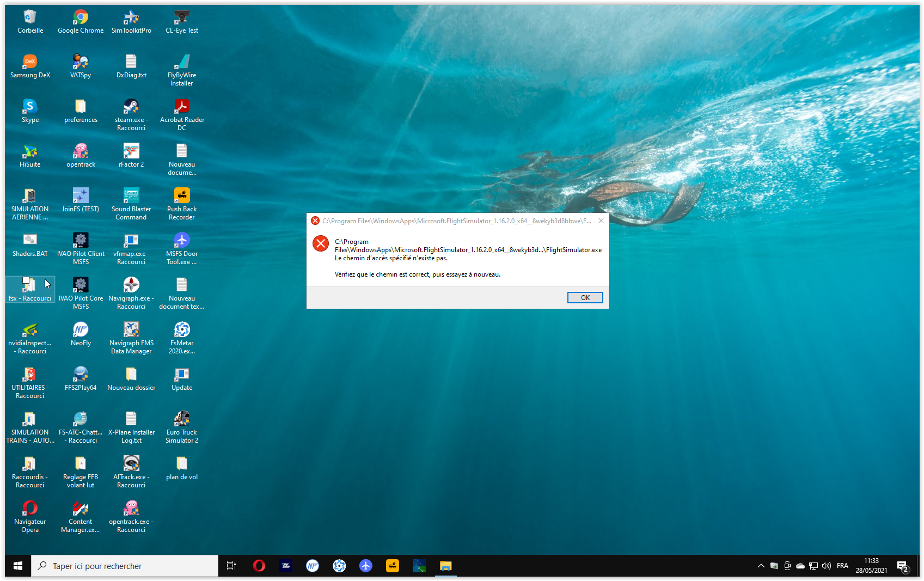Select the Nouveau document text file icon

(x=182, y=293)
